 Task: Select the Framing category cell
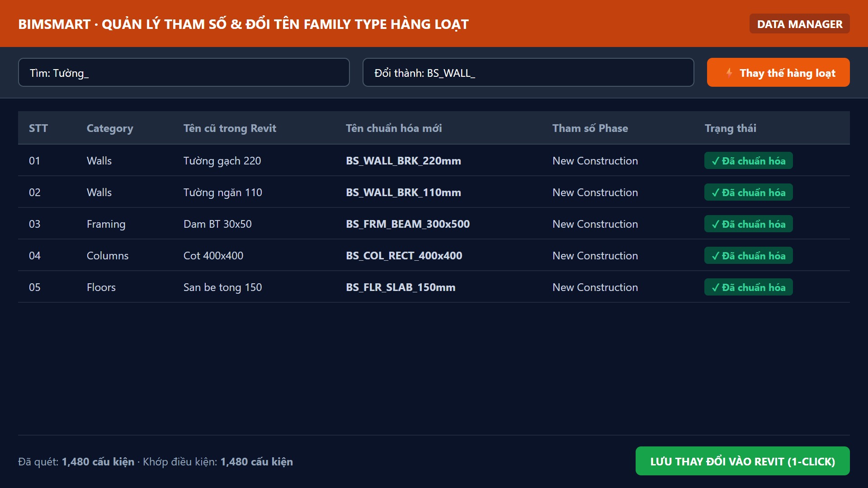pos(106,224)
